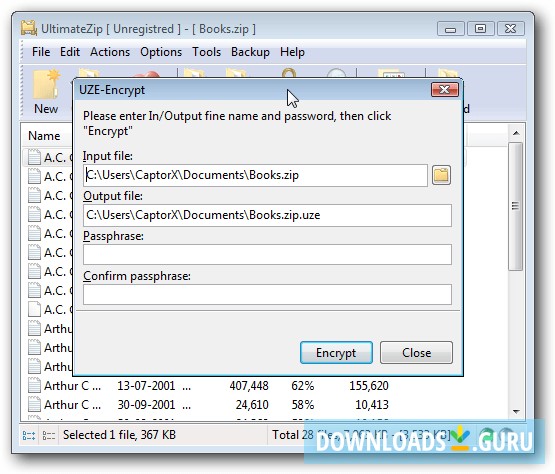The image size is (555, 474).
Task: Click the packed size 155,620
Action: [369, 386]
